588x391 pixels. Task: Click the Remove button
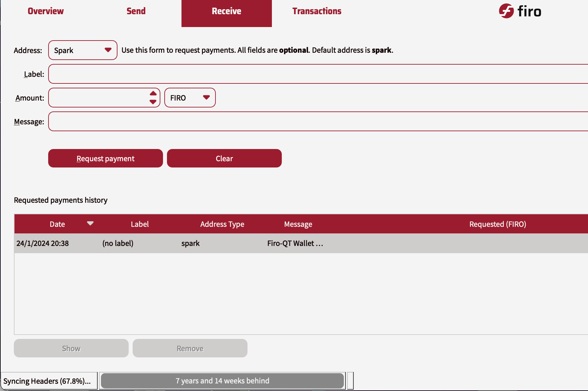190,348
